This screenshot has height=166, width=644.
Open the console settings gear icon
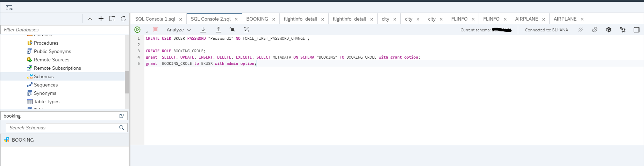pos(623,30)
